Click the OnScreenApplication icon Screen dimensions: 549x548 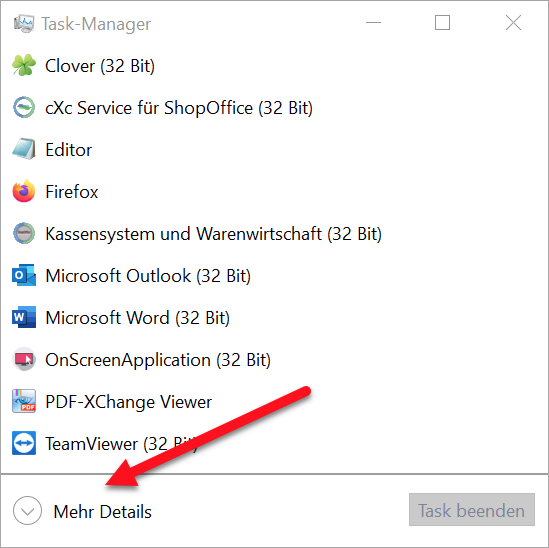(24, 359)
